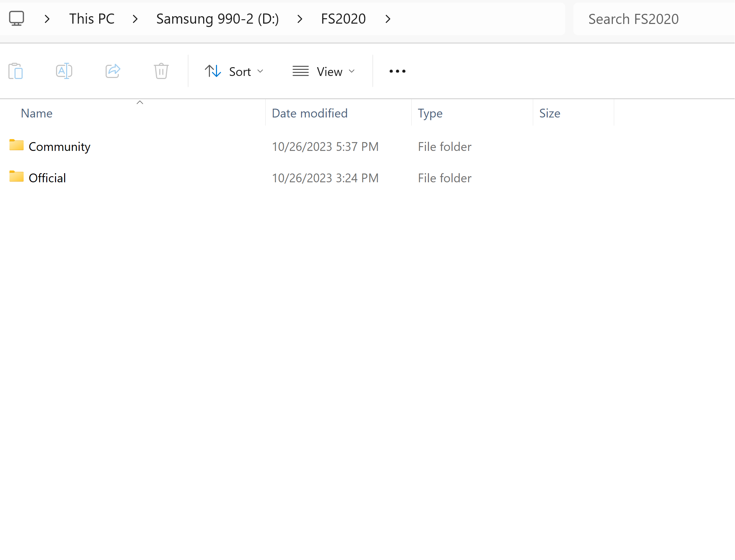This screenshot has height=560, width=735.
Task: Click the Paste icon in the toolbar
Action: (x=16, y=71)
